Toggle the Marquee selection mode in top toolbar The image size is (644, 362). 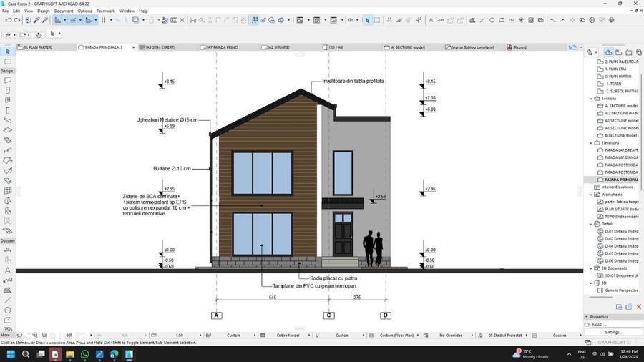tap(377, 20)
